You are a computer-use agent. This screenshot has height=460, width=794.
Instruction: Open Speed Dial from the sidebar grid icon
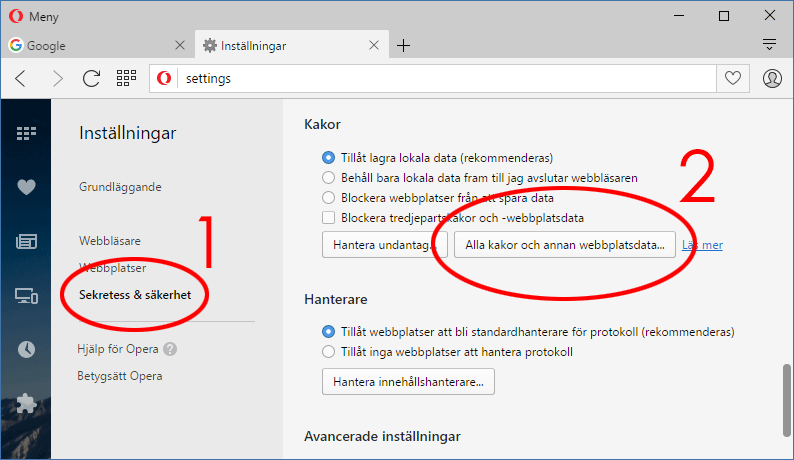(x=26, y=132)
